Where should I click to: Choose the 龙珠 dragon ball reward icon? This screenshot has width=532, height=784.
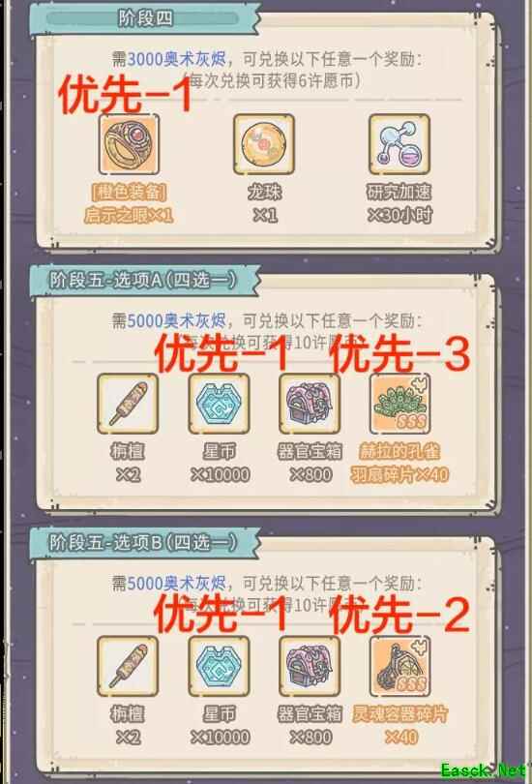coord(264,144)
